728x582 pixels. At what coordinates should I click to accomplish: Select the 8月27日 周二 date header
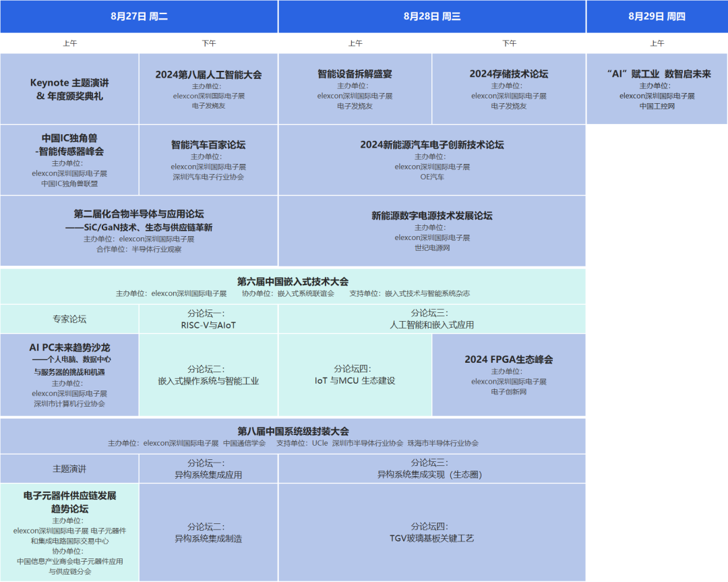point(140,16)
